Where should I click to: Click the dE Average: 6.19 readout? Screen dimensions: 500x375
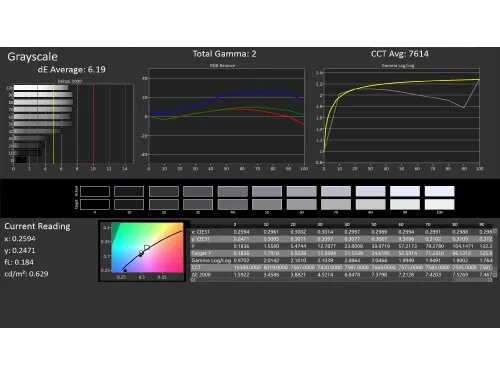[x=71, y=69]
